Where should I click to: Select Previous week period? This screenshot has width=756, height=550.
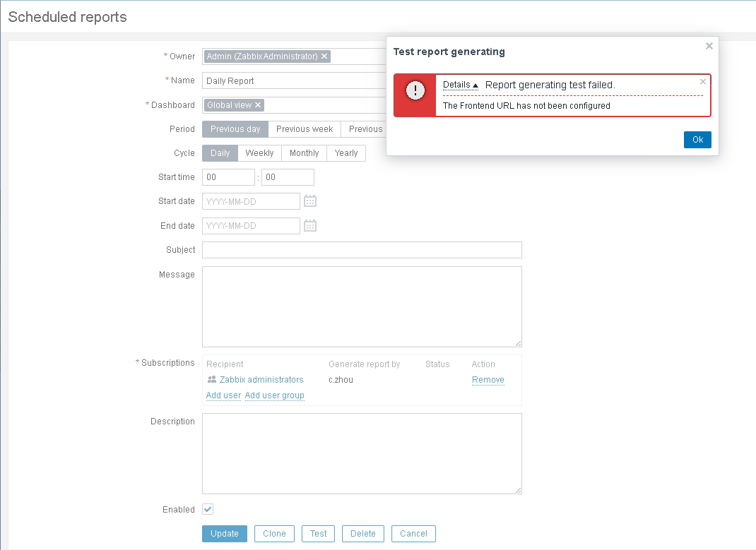point(305,129)
